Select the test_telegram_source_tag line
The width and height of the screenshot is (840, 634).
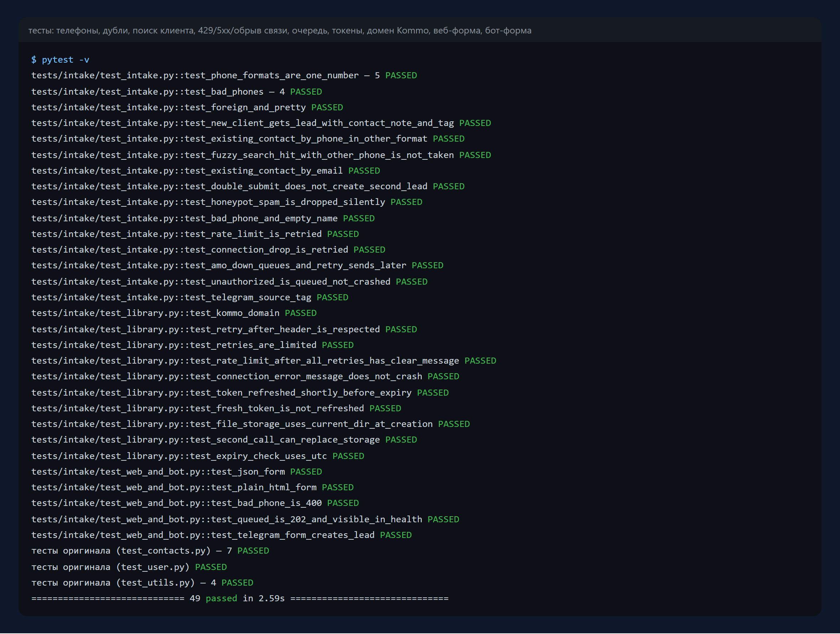pyautogui.click(x=190, y=297)
